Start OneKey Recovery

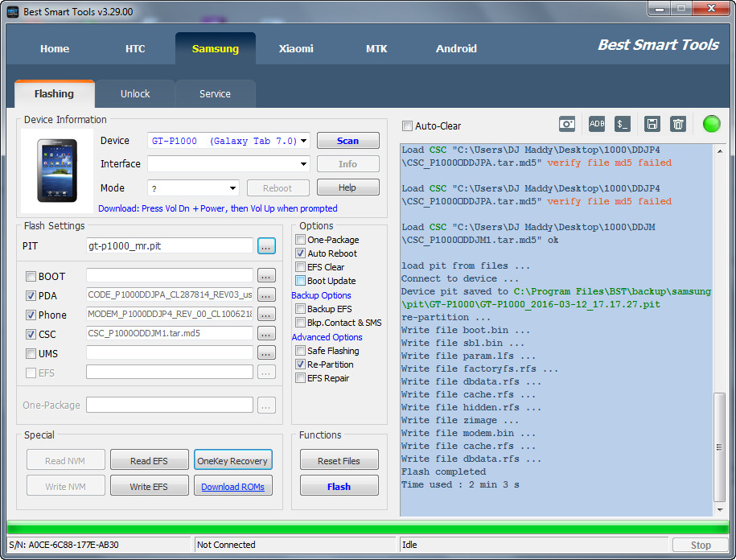tap(232, 460)
